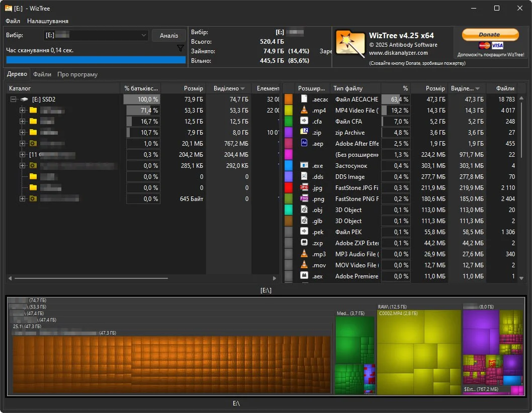The height and width of the screenshot is (413, 532).
Task: Click the filter funnel icon
Action: click(181, 49)
